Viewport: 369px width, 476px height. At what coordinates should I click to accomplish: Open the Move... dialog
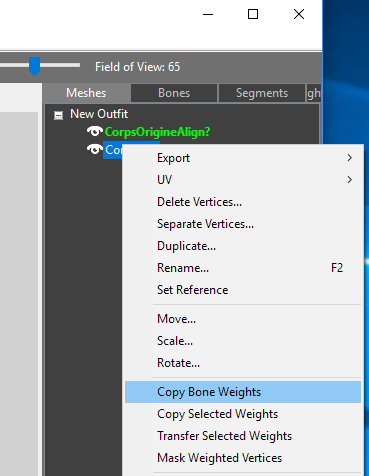pyautogui.click(x=243, y=319)
